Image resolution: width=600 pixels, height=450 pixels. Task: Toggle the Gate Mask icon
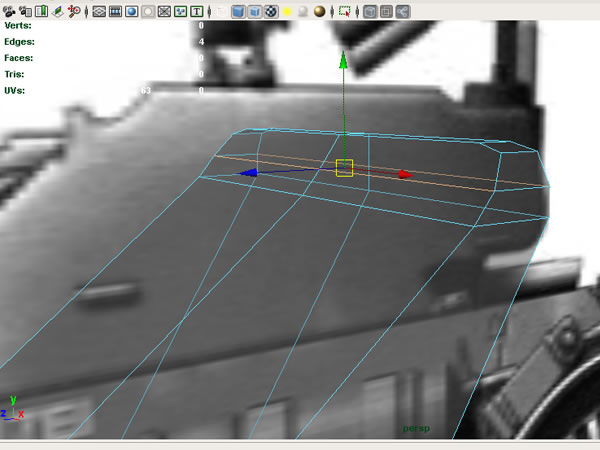point(148,11)
